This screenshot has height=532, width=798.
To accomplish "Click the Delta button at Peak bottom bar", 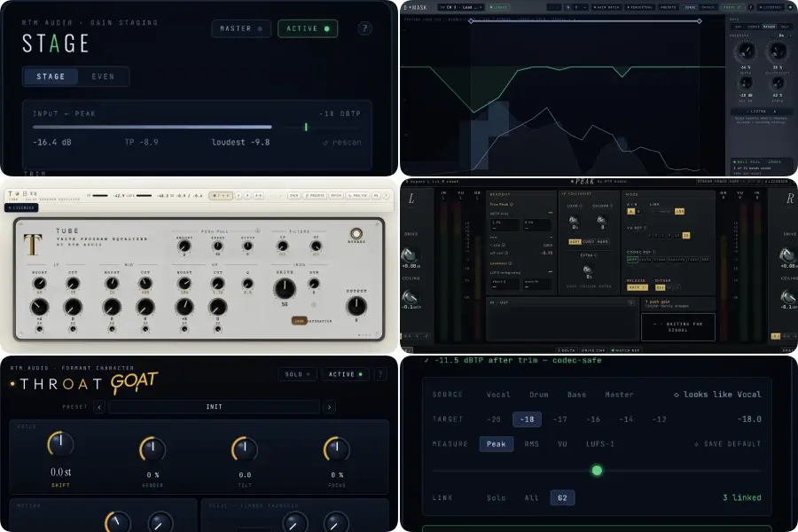I will pyautogui.click(x=566, y=350).
